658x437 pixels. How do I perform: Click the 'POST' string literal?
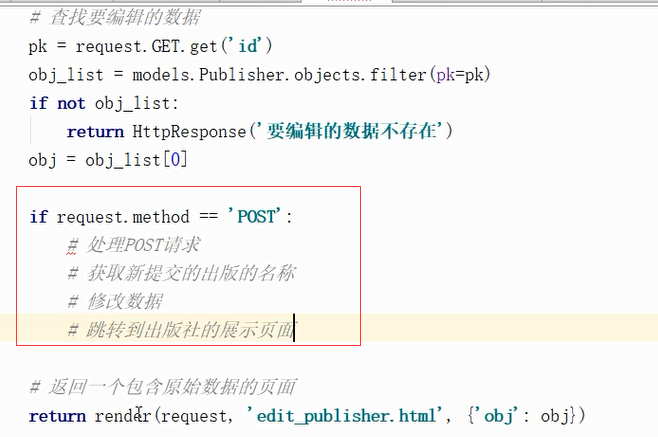coord(256,217)
